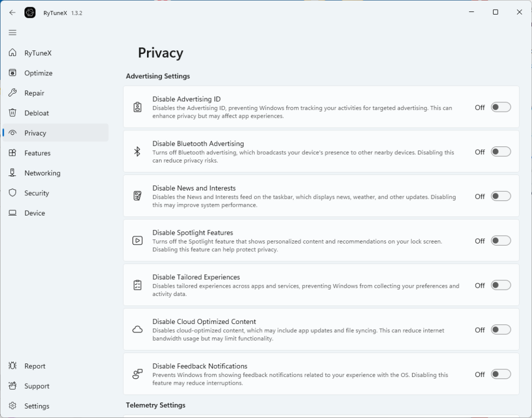Go to the Device page
Viewport: 532px width, 418px height.
pos(34,213)
